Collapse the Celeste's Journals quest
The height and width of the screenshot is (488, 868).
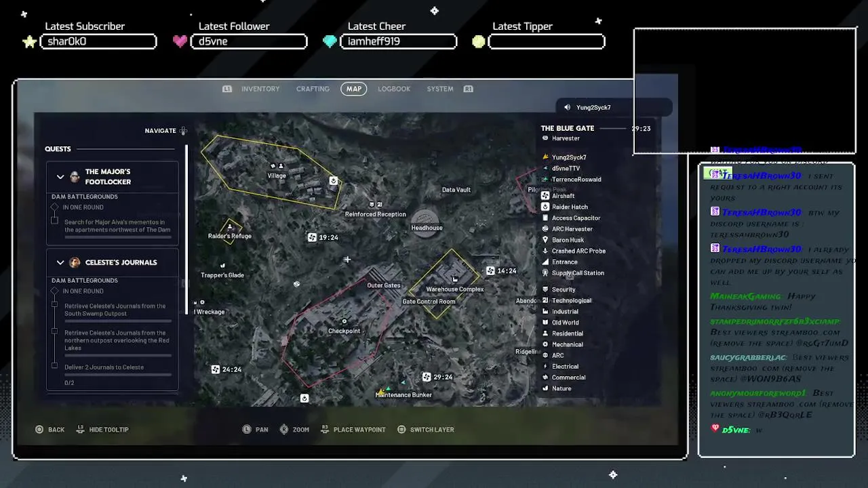click(x=60, y=262)
